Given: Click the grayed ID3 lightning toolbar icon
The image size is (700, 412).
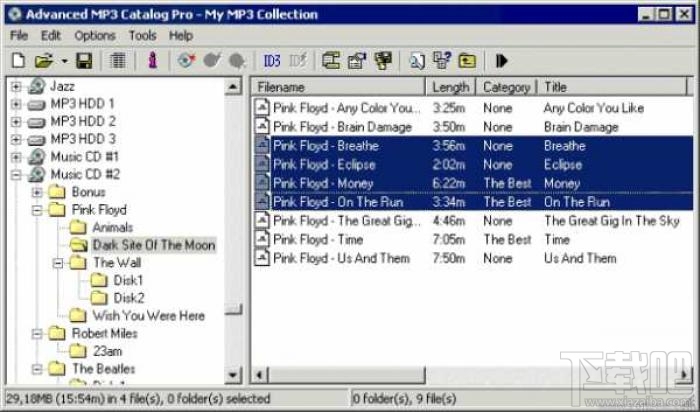Looking at the screenshot, I should [x=298, y=60].
